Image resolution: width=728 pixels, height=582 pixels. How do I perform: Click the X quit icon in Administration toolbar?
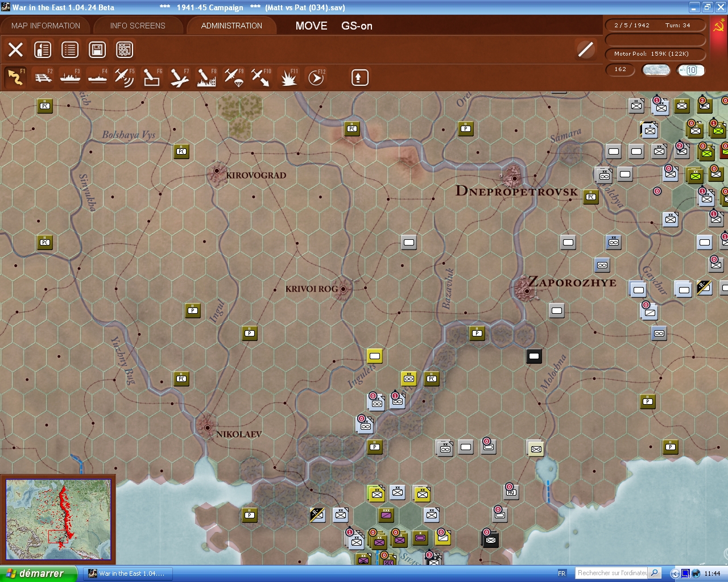coord(15,49)
